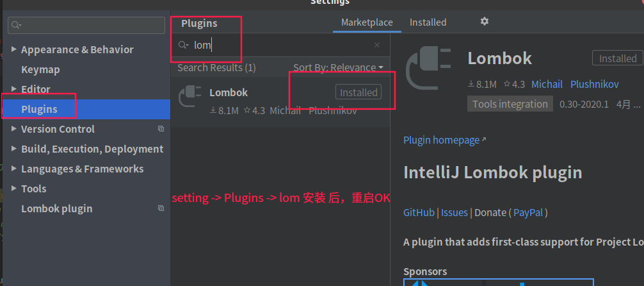Expand Appearance & Behavior section

tap(15, 49)
